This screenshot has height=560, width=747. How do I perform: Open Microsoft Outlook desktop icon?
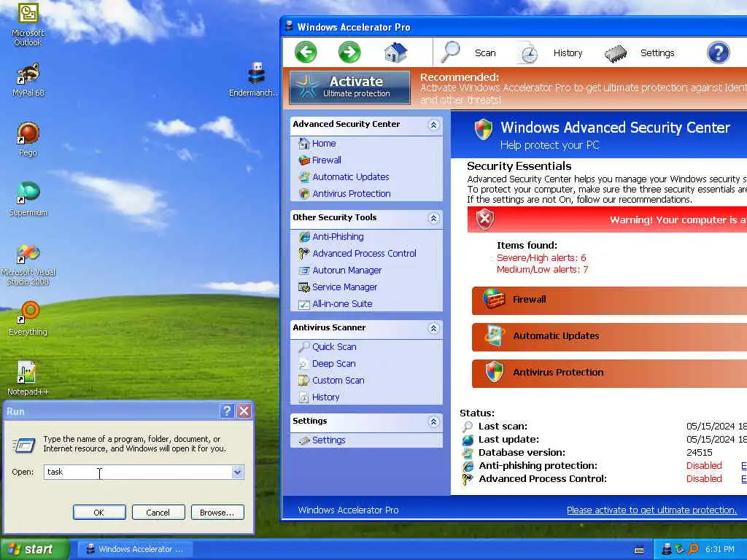28,25
